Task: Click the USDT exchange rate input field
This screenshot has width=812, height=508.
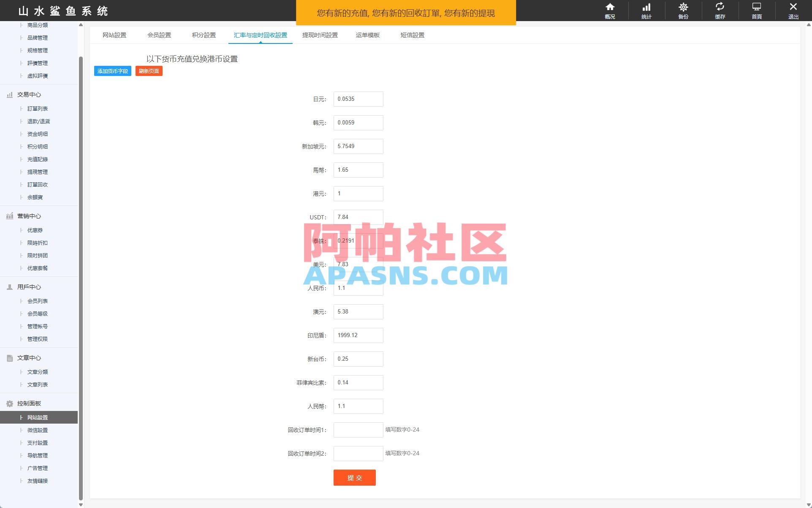Action: coord(358,217)
